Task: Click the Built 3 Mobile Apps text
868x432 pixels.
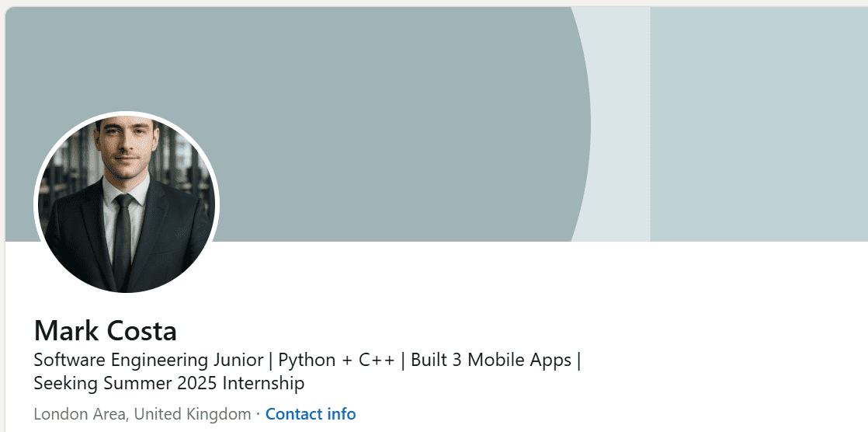Action: (x=491, y=361)
